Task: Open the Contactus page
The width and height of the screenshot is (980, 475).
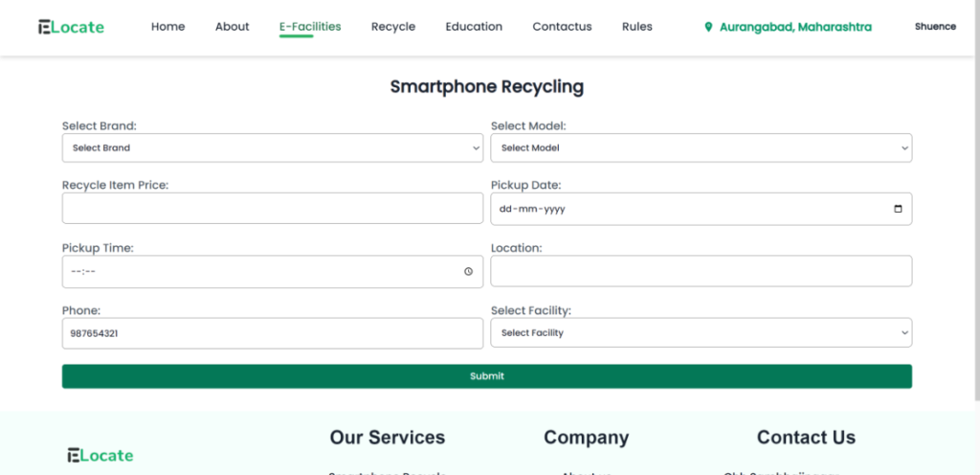Action: point(562,27)
